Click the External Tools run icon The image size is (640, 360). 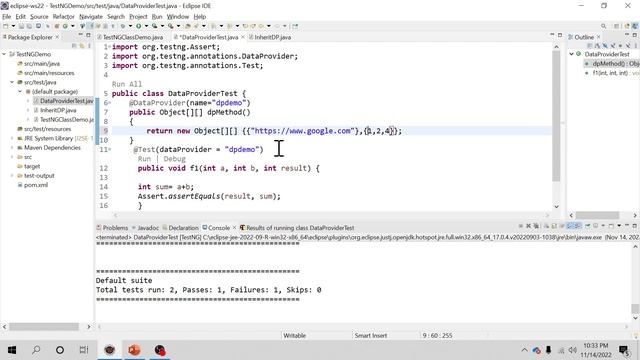[170, 26]
